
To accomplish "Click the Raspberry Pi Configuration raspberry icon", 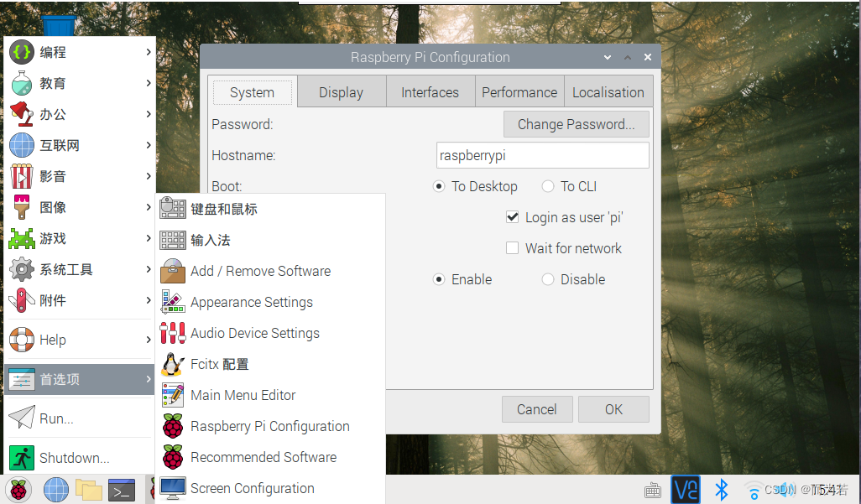I will coord(173,426).
